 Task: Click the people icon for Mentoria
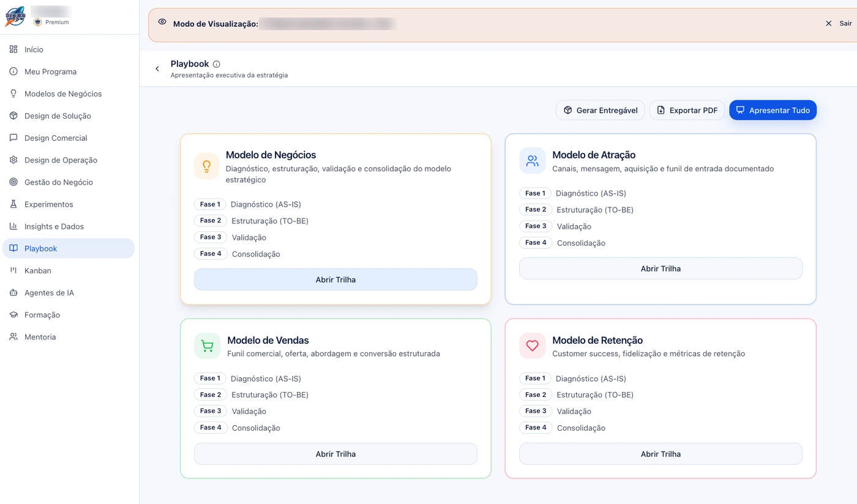point(13,336)
